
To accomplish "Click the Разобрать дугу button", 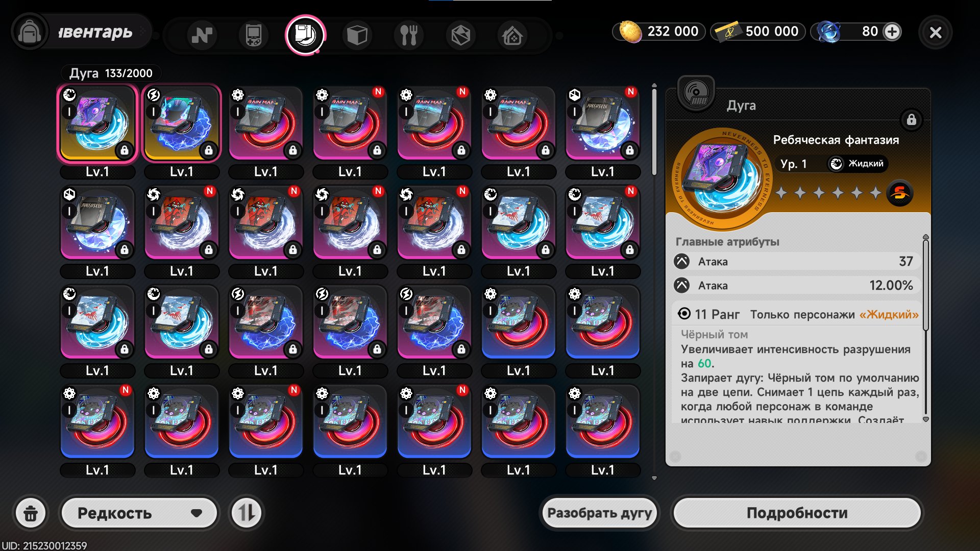I will click(x=599, y=513).
